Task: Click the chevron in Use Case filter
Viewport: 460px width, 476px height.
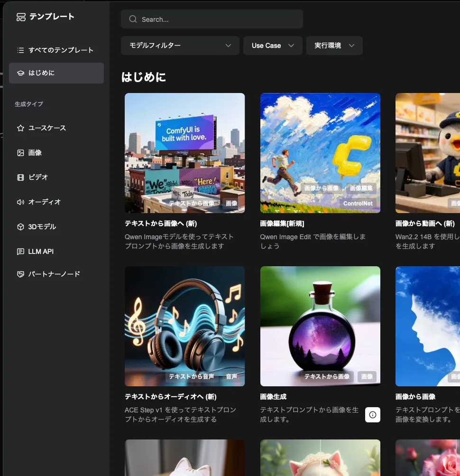Action: (291, 46)
